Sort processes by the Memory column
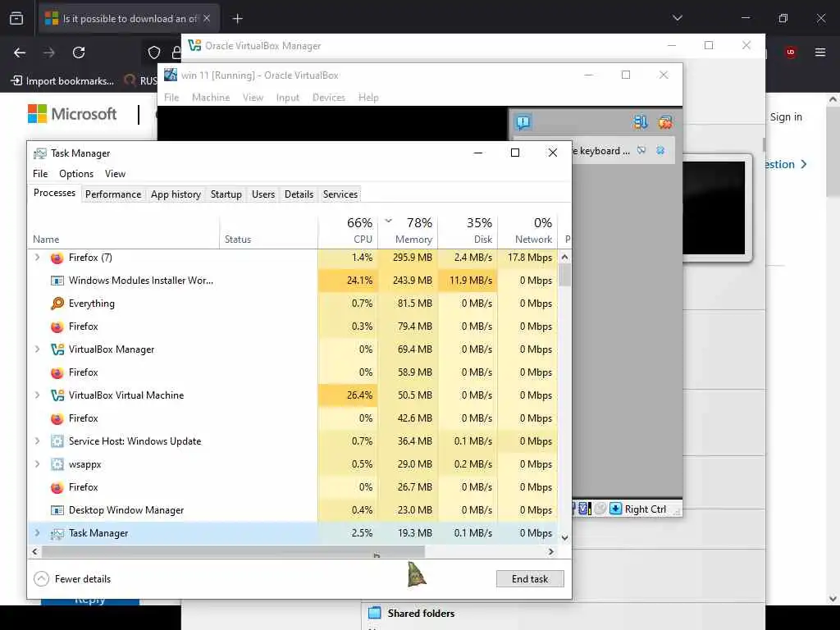The width and height of the screenshot is (840, 630). pyautogui.click(x=409, y=232)
